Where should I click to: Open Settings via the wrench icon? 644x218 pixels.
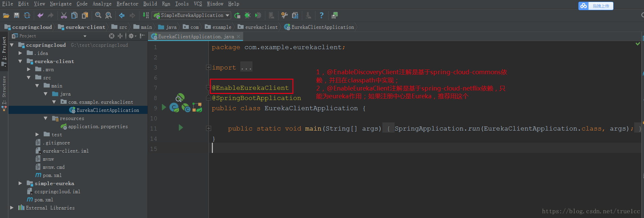click(x=285, y=15)
